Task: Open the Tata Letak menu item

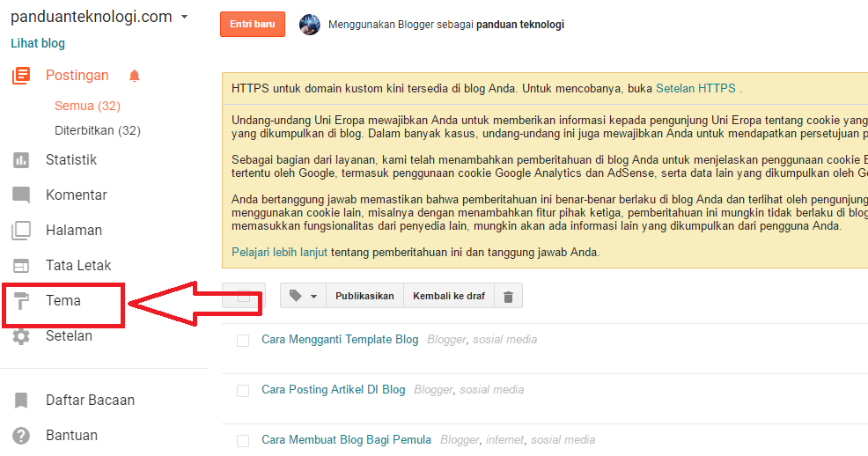Action: (78, 266)
